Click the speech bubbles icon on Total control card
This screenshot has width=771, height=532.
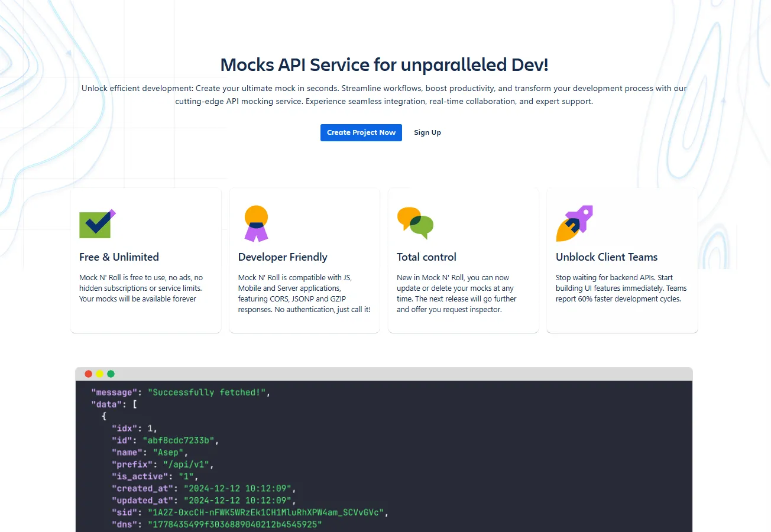pyautogui.click(x=414, y=223)
